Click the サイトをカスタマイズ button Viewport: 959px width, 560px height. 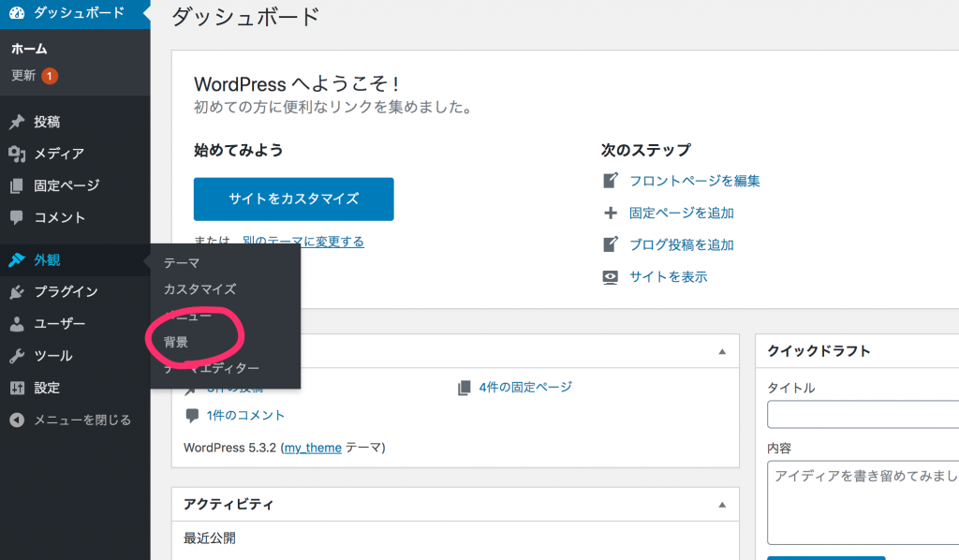[x=293, y=199]
